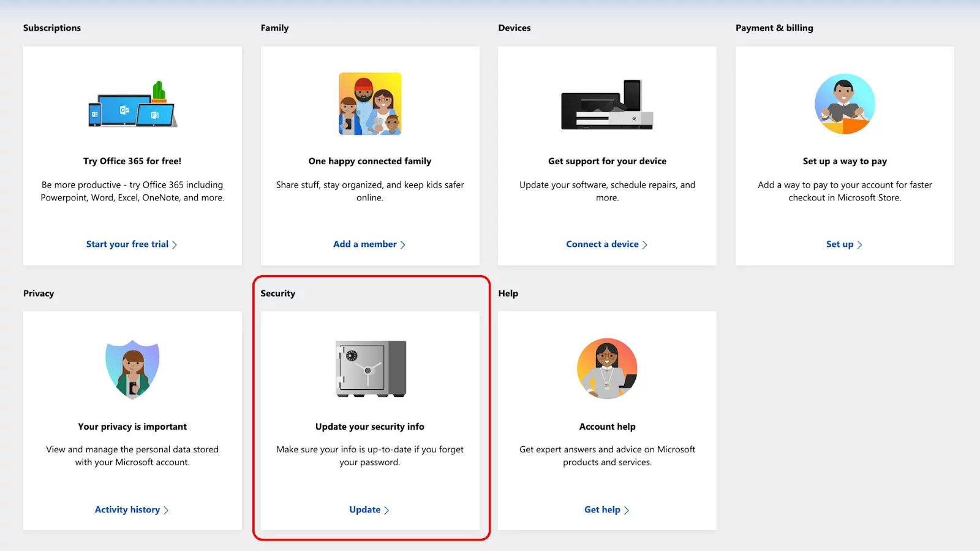Click the Add a member link
The height and width of the screenshot is (551, 980).
click(x=369, y=244)
